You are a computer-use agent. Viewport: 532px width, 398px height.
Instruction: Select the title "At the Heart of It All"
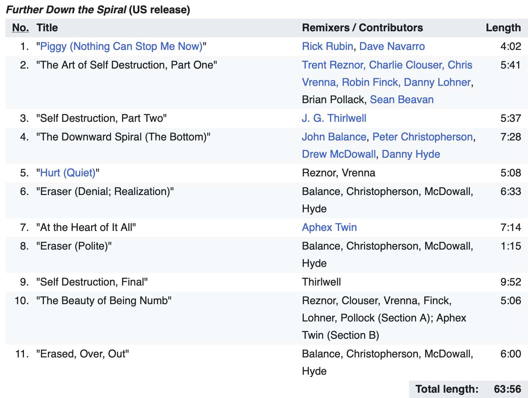point(86,227)
